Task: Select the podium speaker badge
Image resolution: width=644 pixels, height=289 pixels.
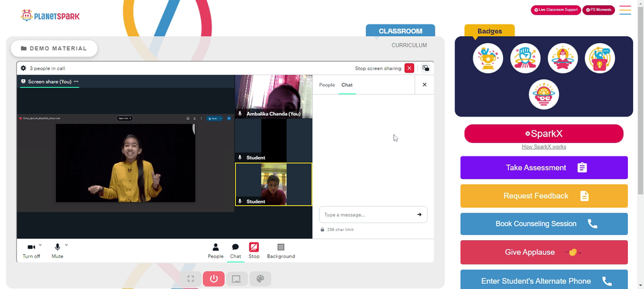Action: point(600,59)
